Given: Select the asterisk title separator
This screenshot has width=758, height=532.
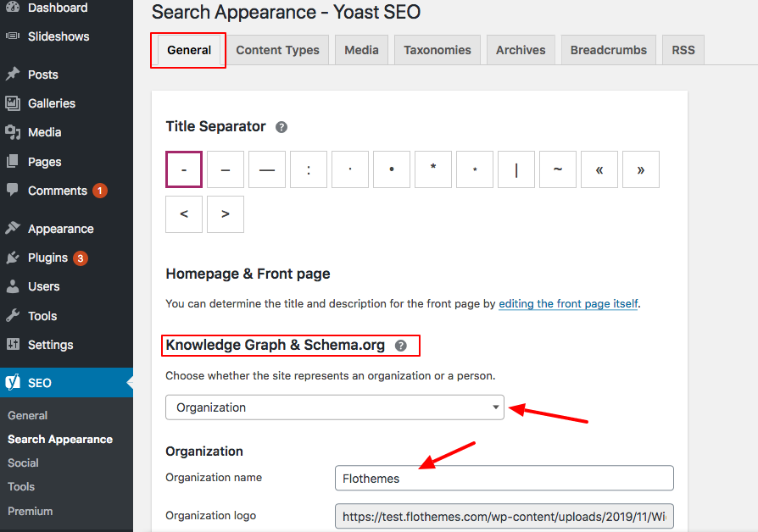Looking at the screenshot, I should (x=433, y=169).
